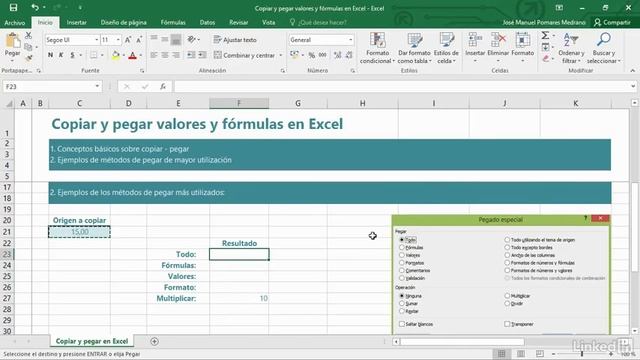Check the Saltar blancos checkbox
Viewport: 640px width, 360px height.
click(402, 324)
